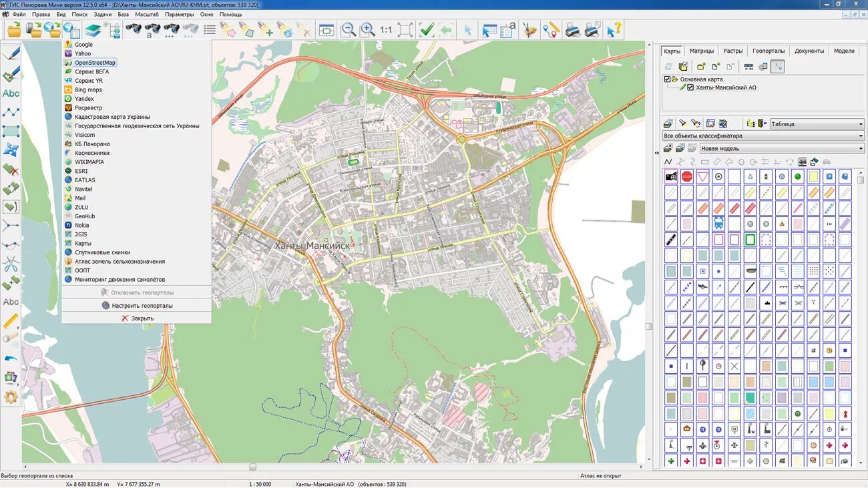This screenshot has height=488, width=868.
Task: Choose Yandex geoportal entry
Action: click(x=84, y=99)
